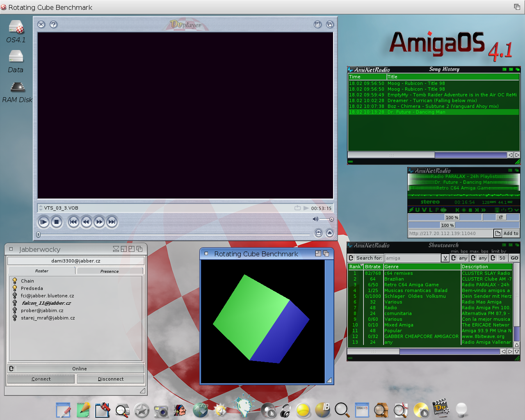Select the GABBER CHEAPCORE AMIGACOR row
Screen dimensions: 525x420
430,336
